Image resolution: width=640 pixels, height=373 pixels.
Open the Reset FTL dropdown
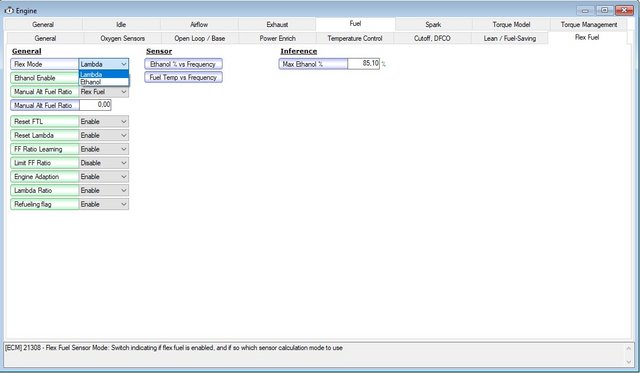pos(124,122)
